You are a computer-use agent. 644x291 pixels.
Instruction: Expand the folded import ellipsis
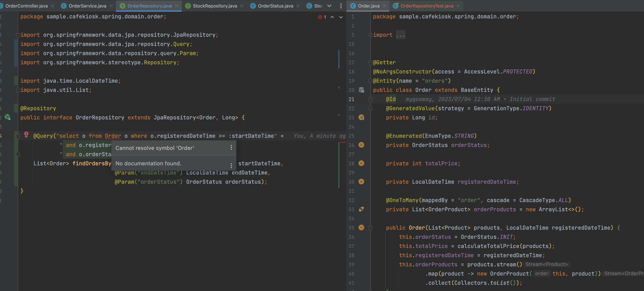click(x=401, y=35)
